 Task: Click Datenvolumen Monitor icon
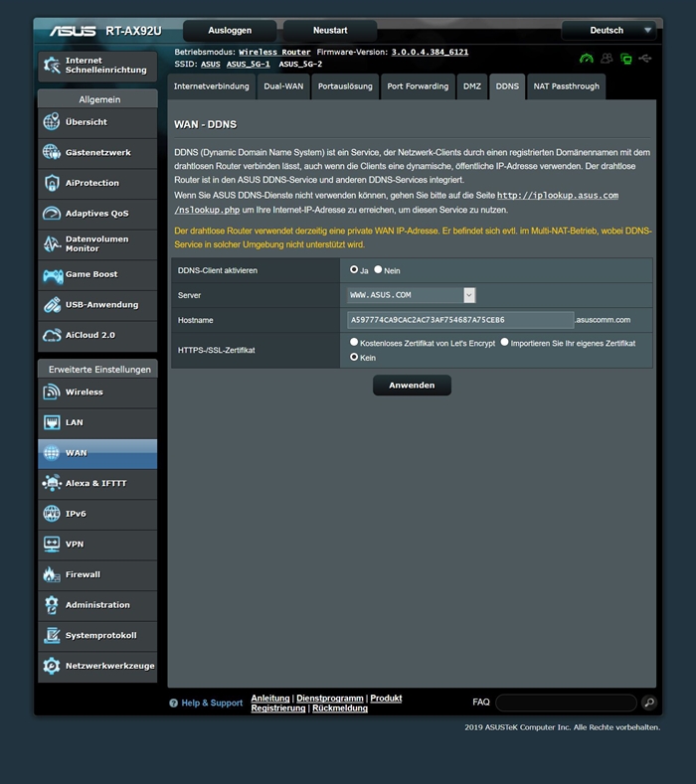click(x=52, y=243)
